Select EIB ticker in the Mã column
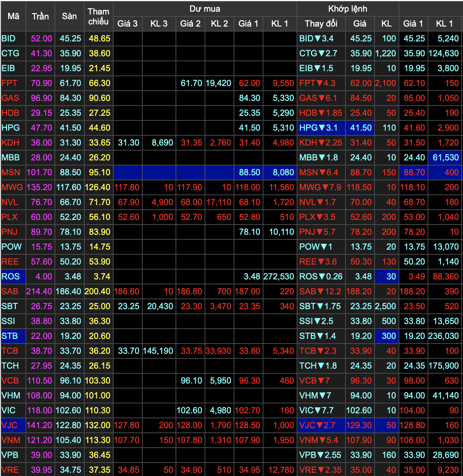The height and width of the screenshot is (476, 463). [13, 68]
